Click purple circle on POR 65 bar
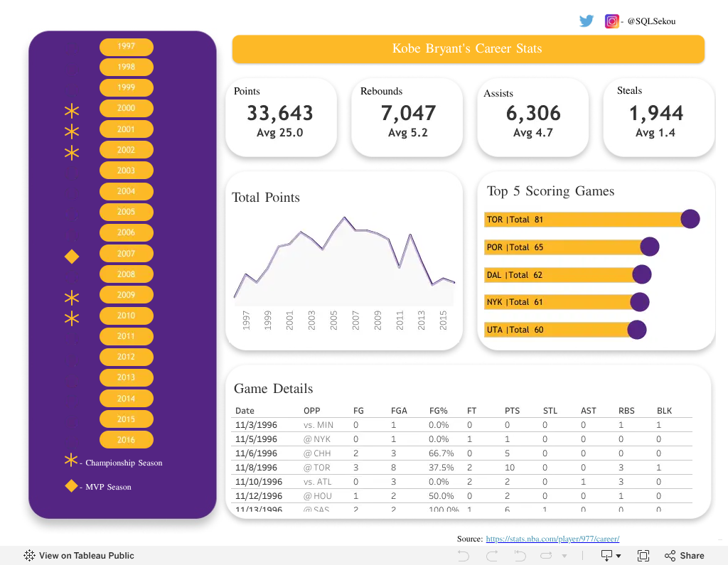728x565 pixels. click(x=650, y=247)
